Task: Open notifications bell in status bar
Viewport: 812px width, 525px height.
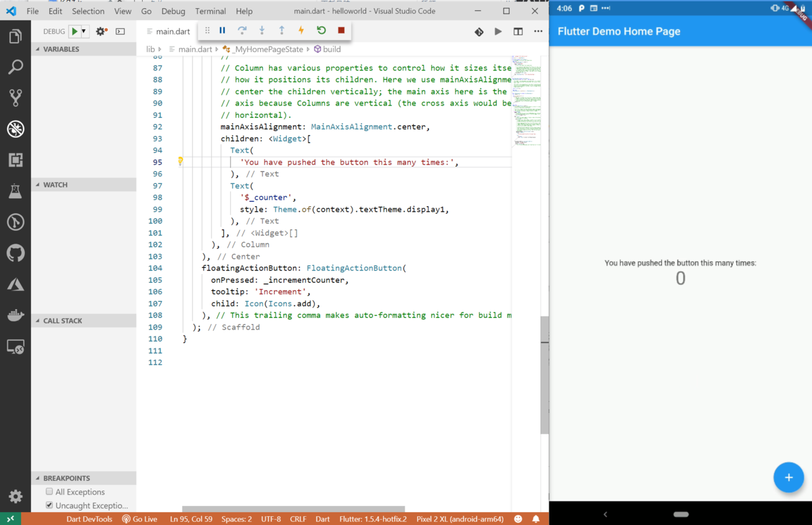Action: (536, 519)
